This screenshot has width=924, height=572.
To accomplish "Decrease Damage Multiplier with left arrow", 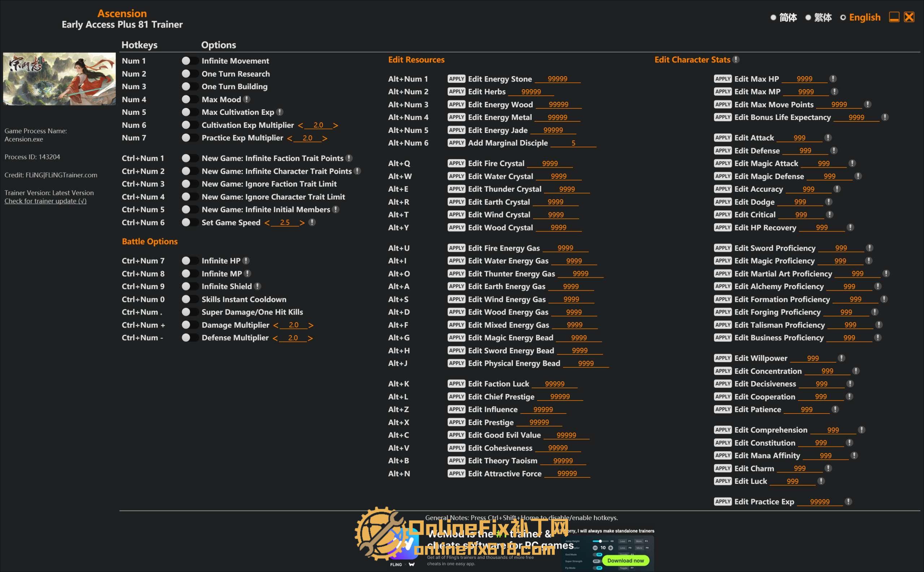I will tap(276, 325).
